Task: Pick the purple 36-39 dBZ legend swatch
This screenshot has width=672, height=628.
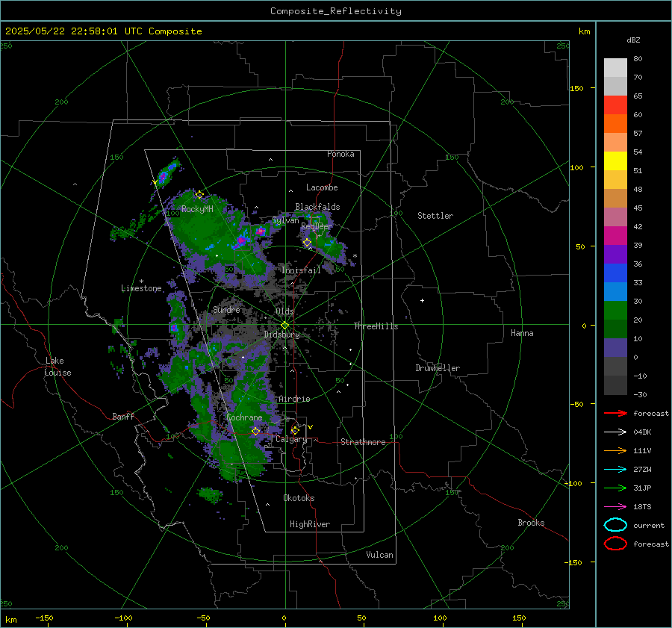Action: click(615, 255)
